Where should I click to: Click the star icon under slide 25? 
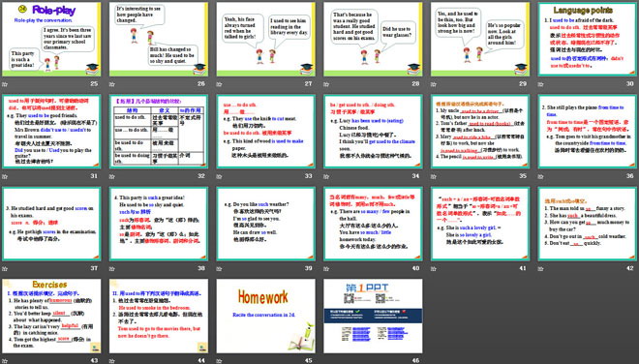point(5,84)
